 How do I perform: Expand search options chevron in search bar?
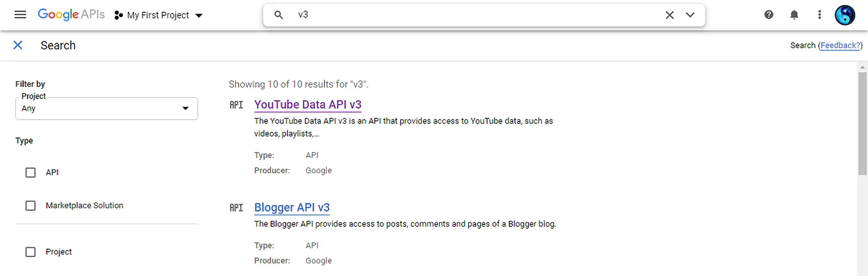[x=690, y=15]
